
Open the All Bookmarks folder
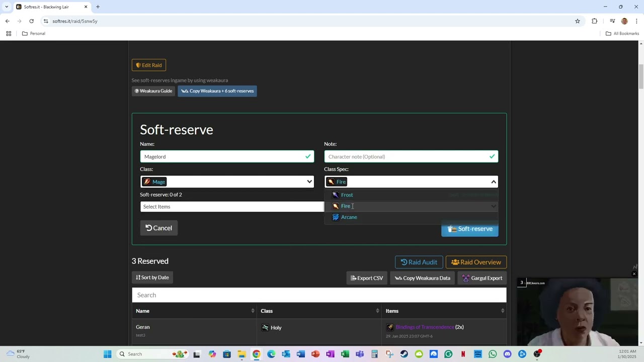tap(622, 34)
